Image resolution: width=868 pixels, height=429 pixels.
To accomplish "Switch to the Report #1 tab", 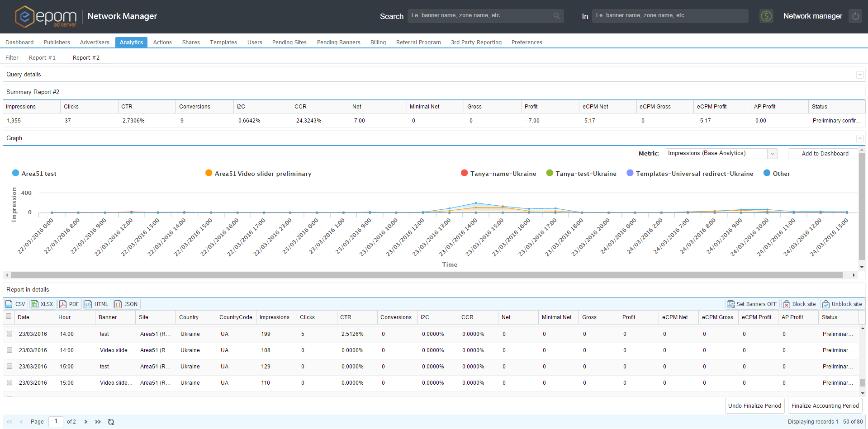I will pos(42,58).
